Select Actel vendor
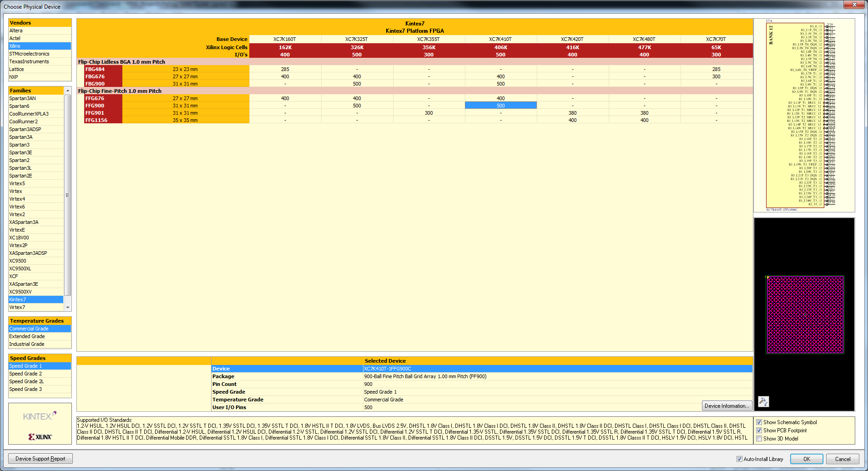This screenshot has width=868, height=471. [40, 38]
